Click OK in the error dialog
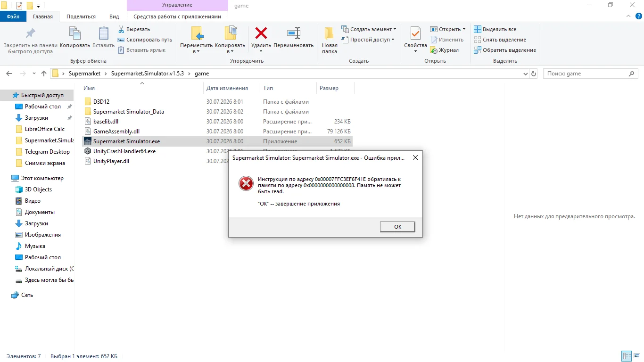The height and width of the screenshot is (362, 644). [x=397, y=227]
